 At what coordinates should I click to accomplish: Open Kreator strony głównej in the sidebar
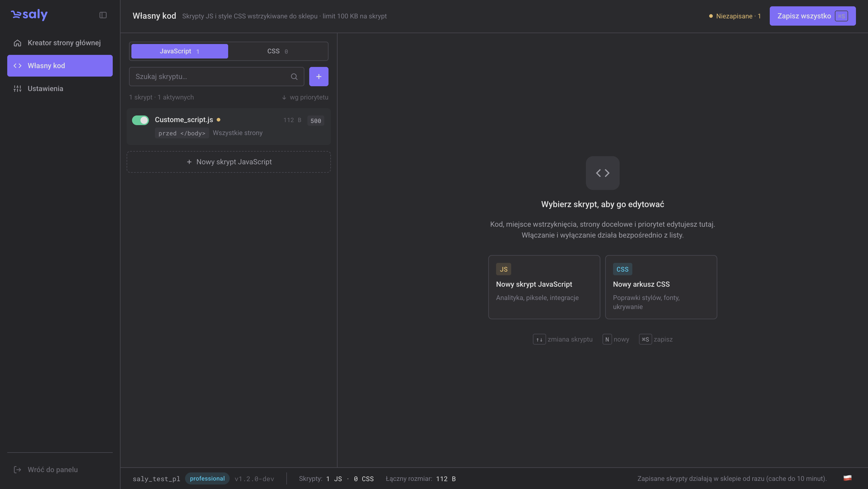[x=60, y=43]
